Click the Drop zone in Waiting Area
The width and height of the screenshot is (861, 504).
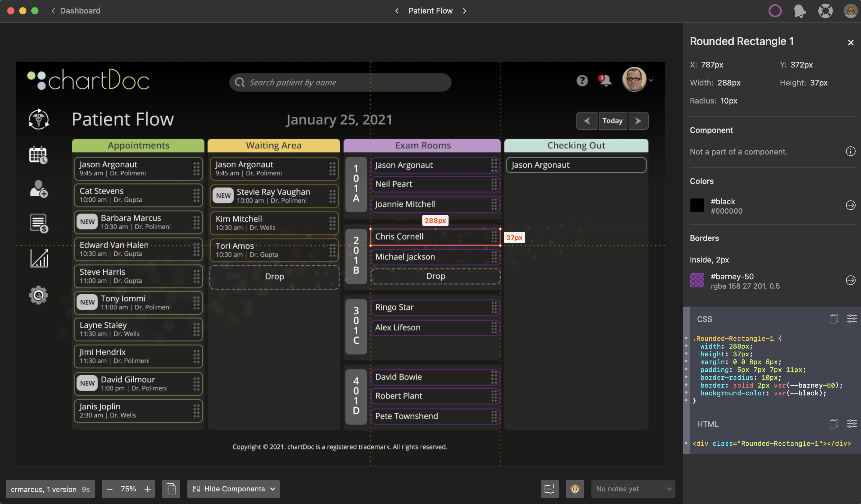(274, 277)
